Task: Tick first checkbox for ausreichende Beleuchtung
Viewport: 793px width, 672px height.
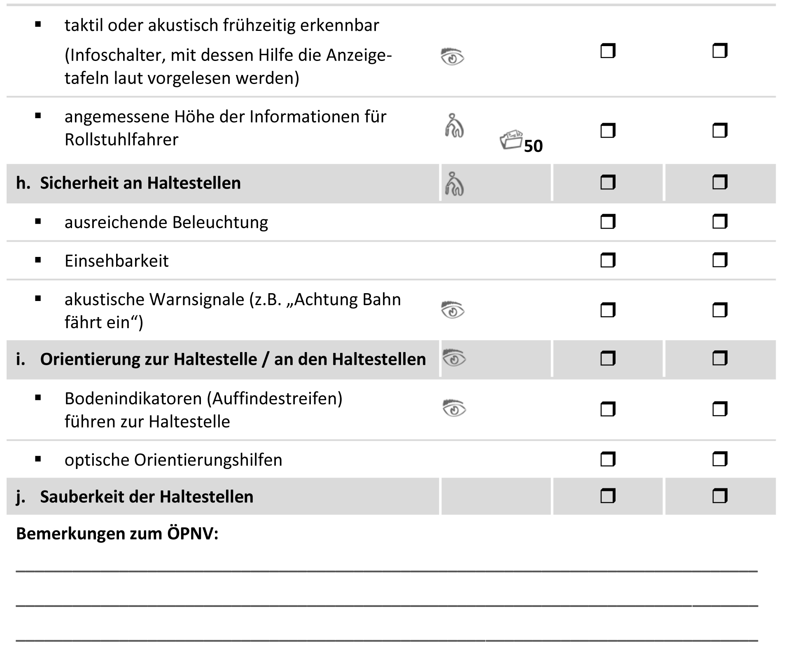Action: point(608,222)
